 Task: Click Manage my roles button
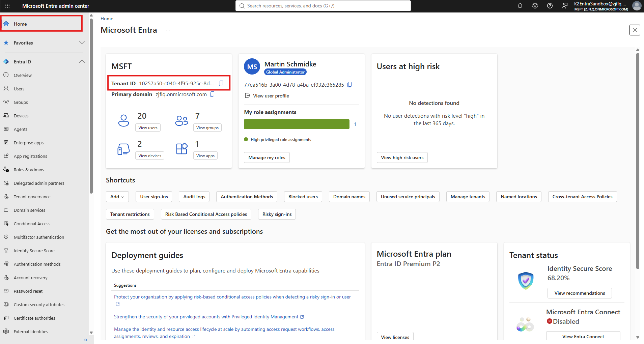click(x=267, y=157)
